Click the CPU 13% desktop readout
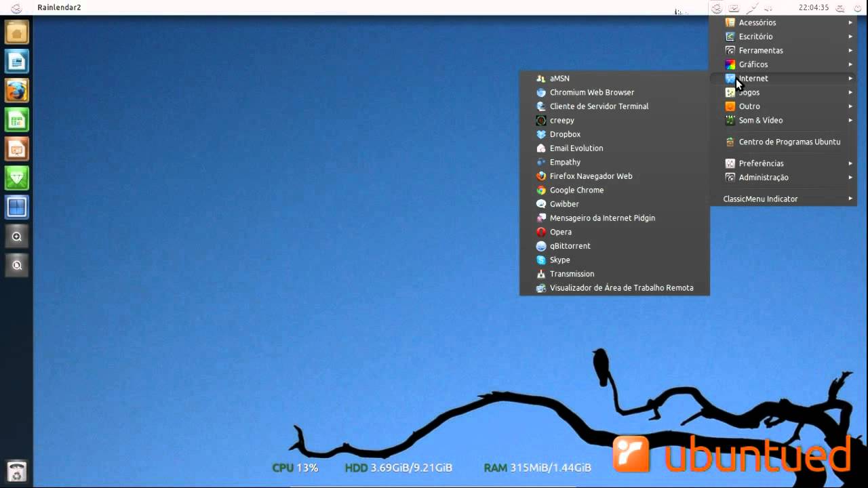This screenshot has height=488, width=868. coord(295,468)
